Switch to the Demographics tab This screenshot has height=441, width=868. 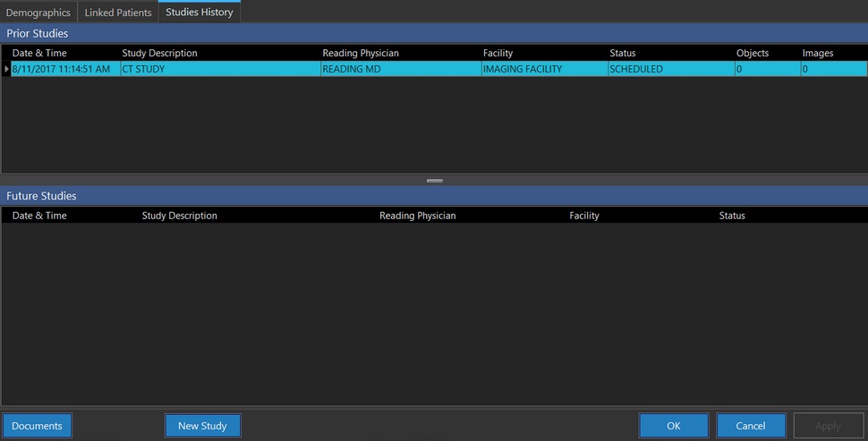(x=38, y=13)
